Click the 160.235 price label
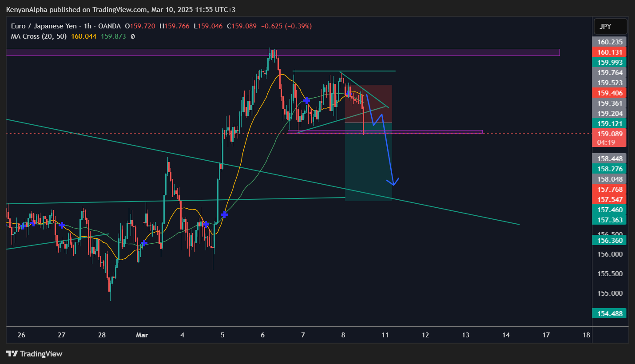Image resolution: width=635 pixels, height=364 pixels. coord(610,42)
